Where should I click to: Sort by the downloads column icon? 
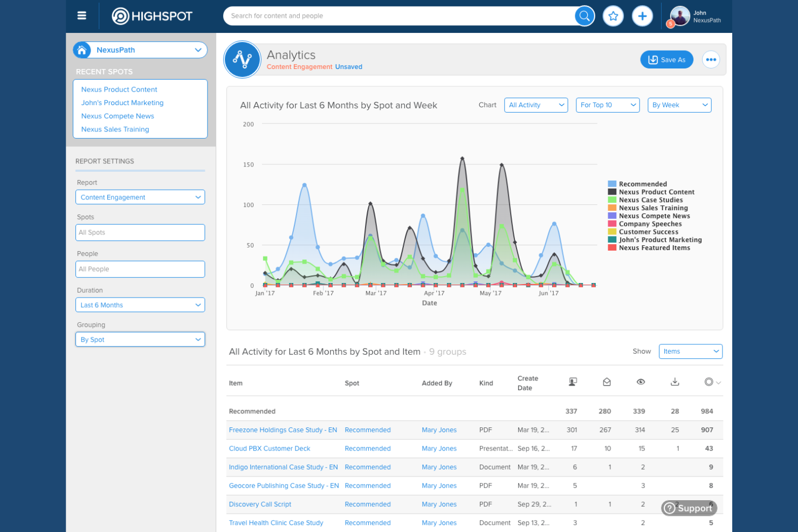click(x=675, y=382)
